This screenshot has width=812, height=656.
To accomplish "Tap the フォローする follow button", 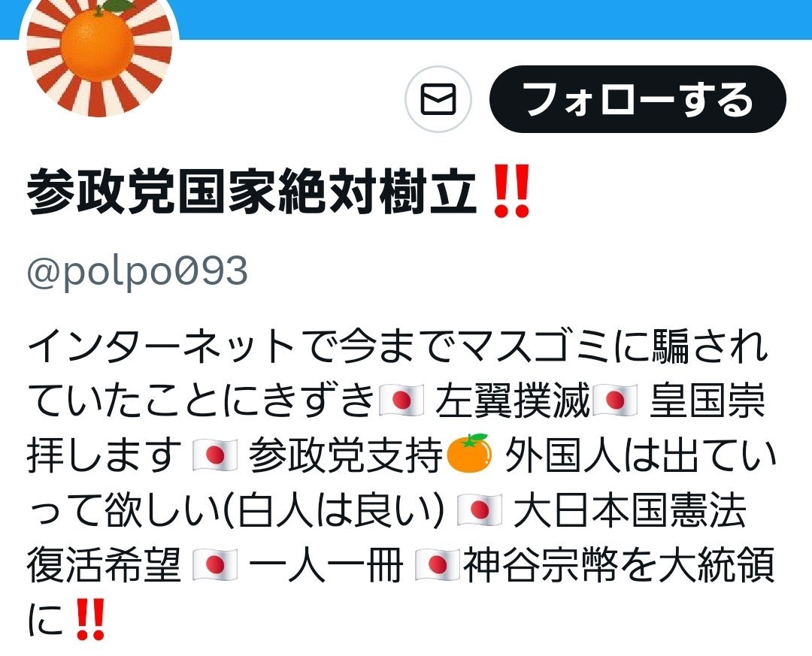I will pyautogui.click(x=638, y=99).
